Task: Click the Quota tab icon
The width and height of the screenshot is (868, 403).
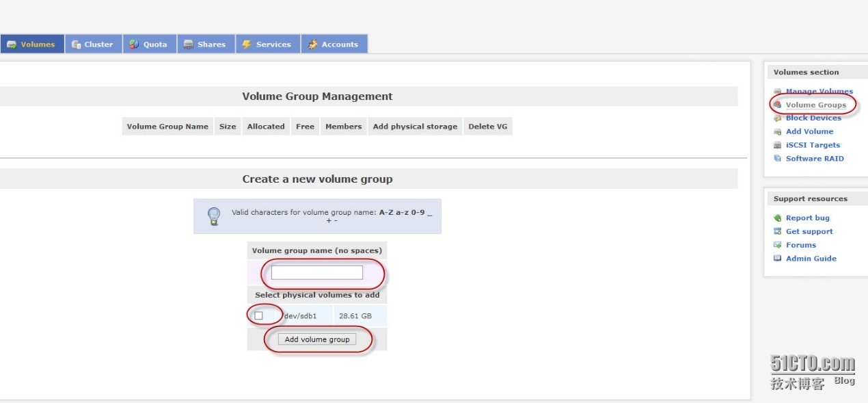Action: (x=135, y=44)
